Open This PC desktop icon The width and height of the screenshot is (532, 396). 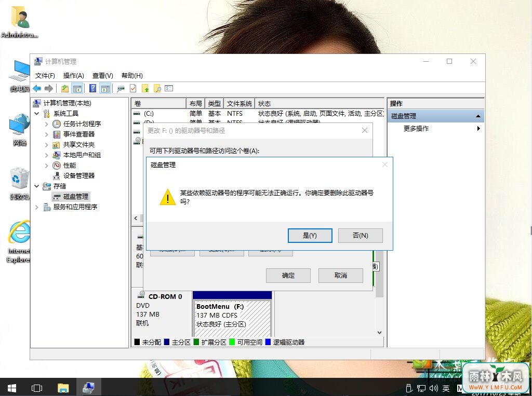click(20, 76)
